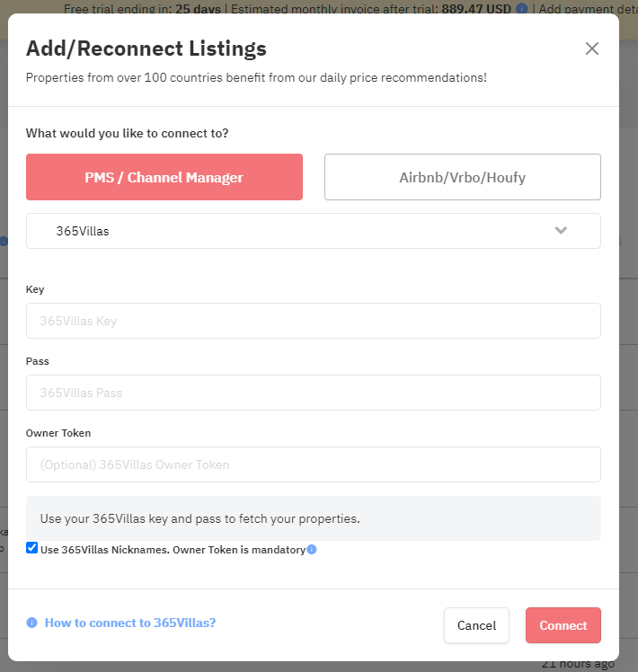The image size is (638, 672).
Task: Click the info icon next to 889.47 USD
Action: [x=522, y=8]
